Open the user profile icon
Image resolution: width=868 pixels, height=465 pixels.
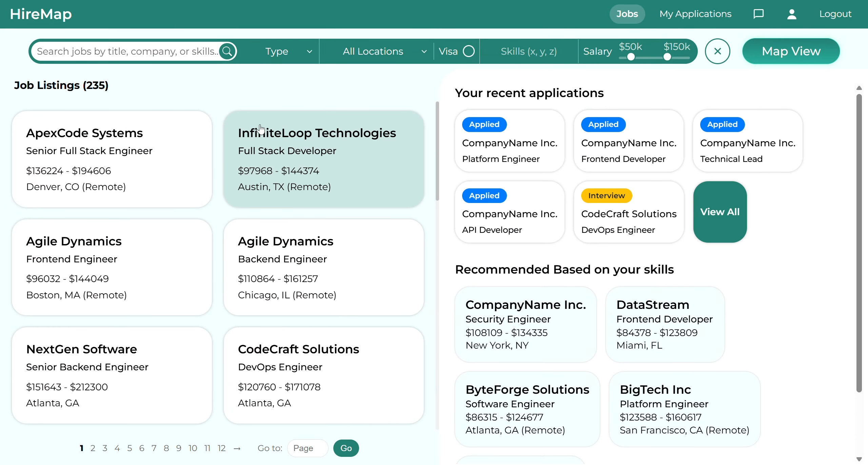tap(792, 14)
